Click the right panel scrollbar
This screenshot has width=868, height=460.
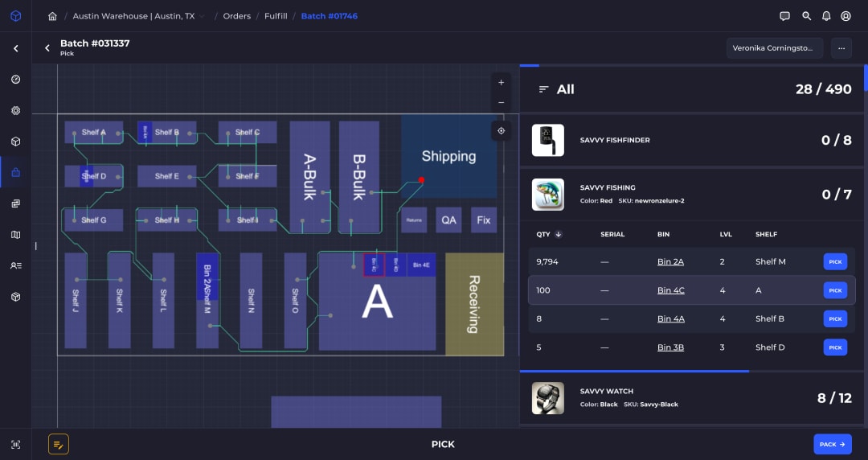866,78
